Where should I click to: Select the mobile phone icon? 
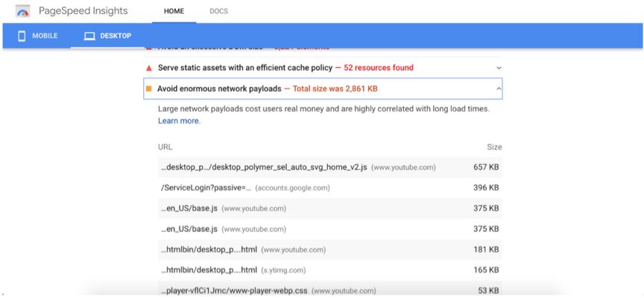[x=22, y=37]
